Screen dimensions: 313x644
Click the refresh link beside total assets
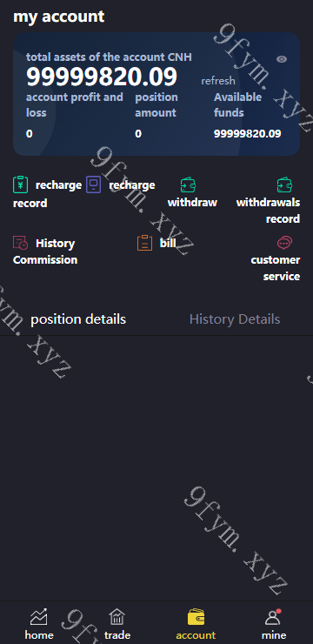(x=218, y=80)
